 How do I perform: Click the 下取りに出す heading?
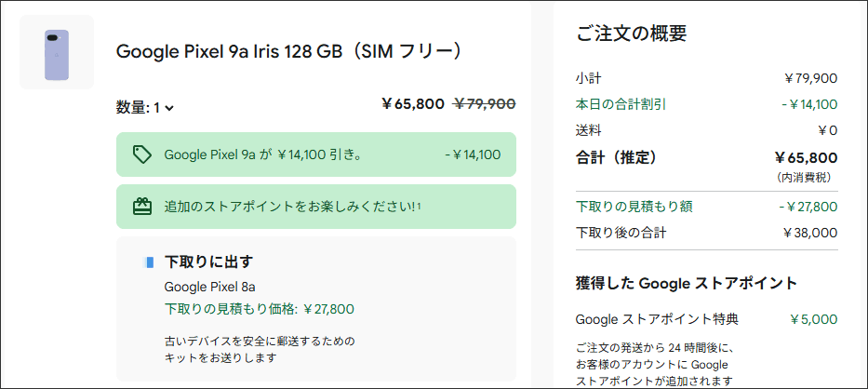(x=208, y=262)
